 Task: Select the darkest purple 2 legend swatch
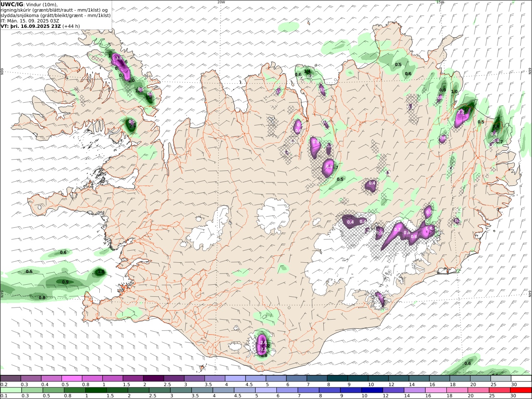click(153, 379)
